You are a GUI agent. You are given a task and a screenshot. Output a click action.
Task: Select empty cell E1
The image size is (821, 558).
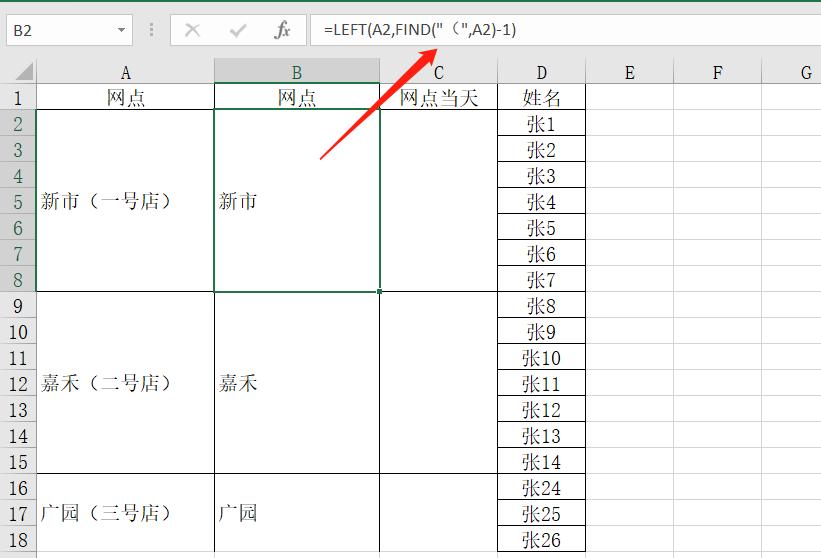pyautogui.click(x=629, y=97)
